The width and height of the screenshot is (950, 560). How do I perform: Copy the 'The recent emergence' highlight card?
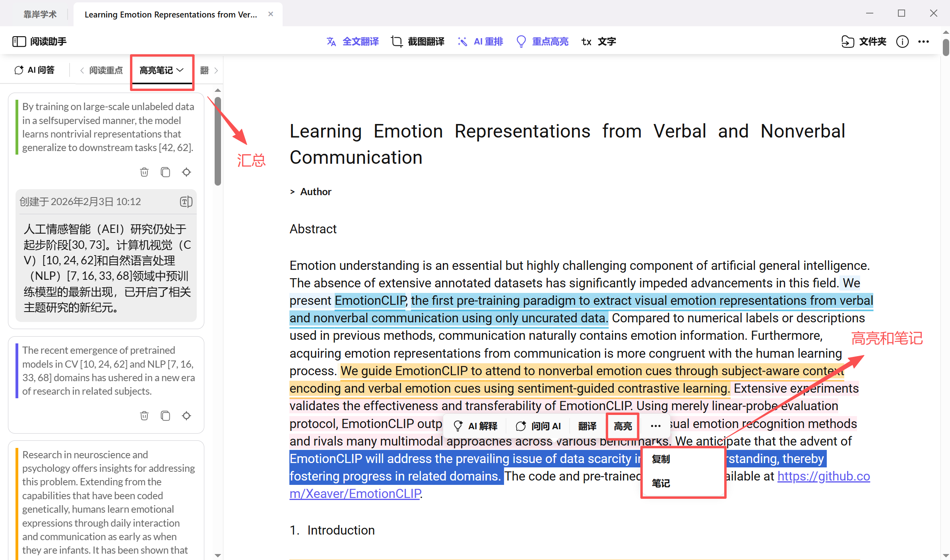click(x=165, y=416)
